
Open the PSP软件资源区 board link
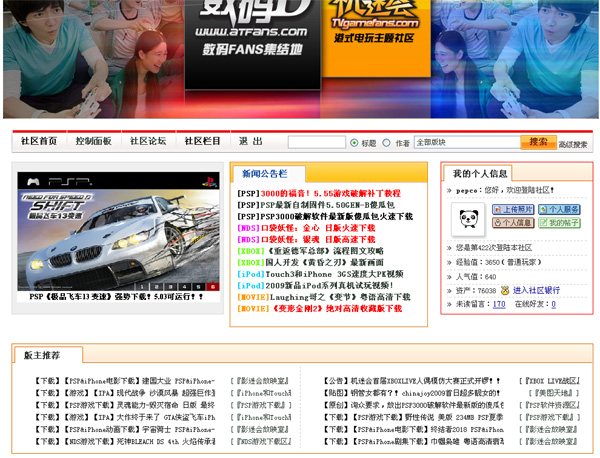point(549,405)
